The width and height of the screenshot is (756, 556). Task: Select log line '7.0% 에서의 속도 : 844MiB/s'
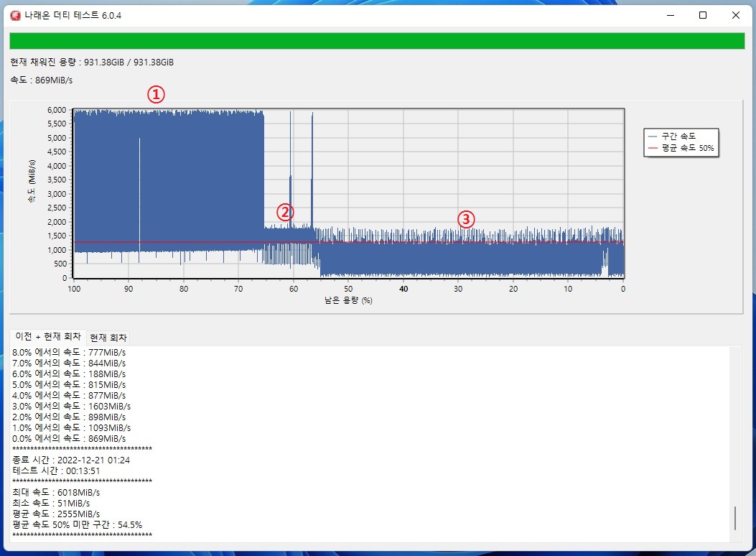click(x=69, y=363)
